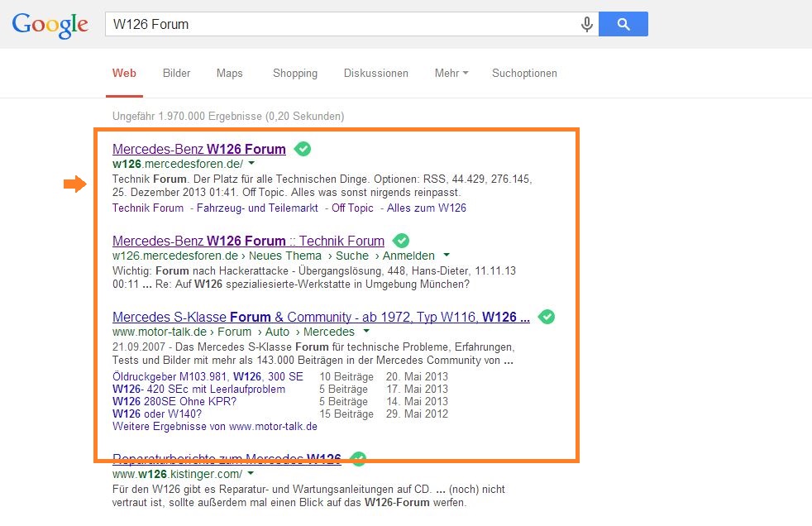Click 'Weitere Ergebnisse von www.motor-talk.de'
Viewport: 812px width, 526px height.
pos(215,426)
